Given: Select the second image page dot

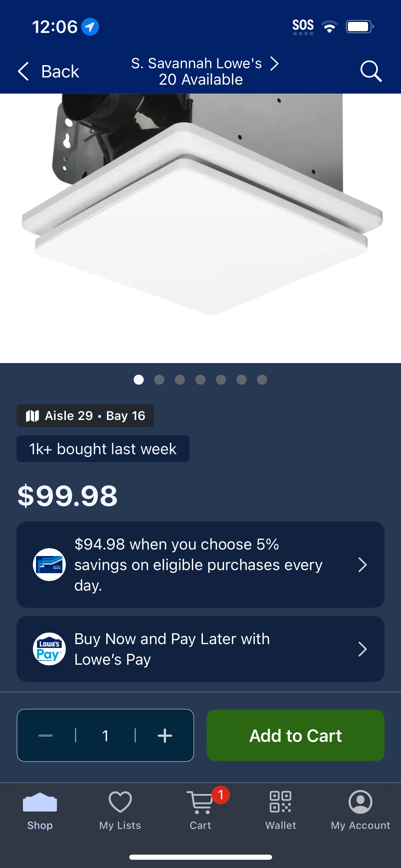Looking at the screenshot, I should click(x=159, y=380).
